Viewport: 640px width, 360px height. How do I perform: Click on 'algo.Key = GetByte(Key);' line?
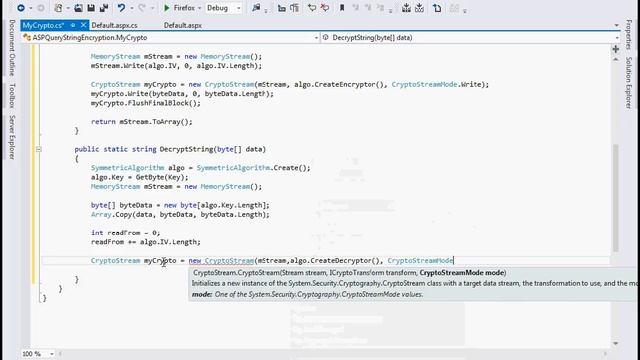pos(140,177)
